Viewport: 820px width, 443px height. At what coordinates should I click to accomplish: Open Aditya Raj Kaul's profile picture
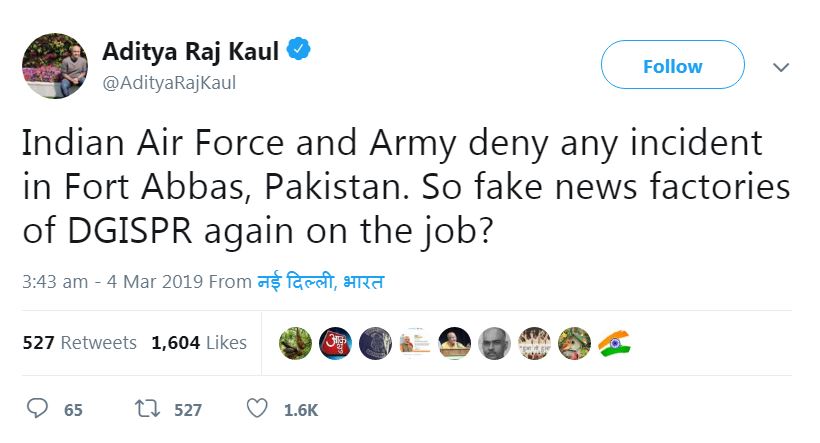tap(53, 65)
